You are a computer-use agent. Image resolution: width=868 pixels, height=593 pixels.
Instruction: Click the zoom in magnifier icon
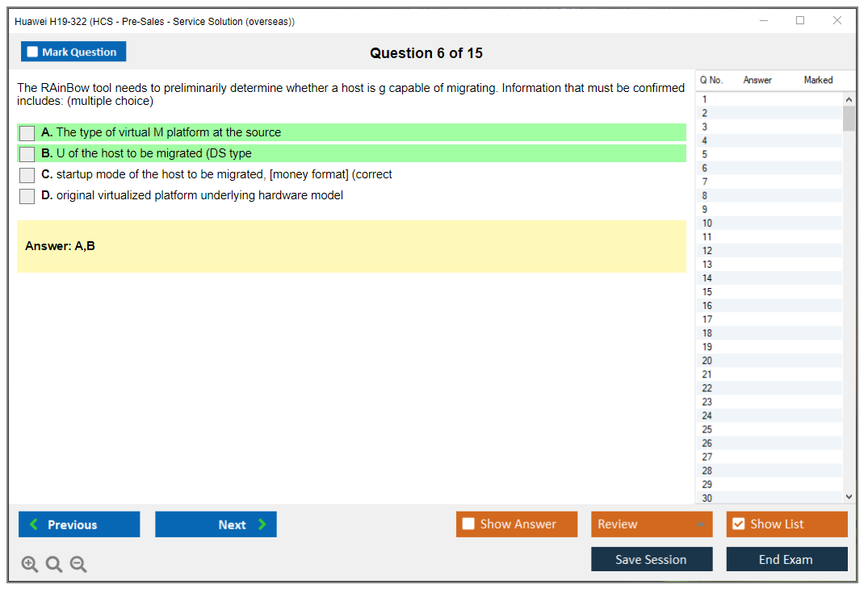pos(30,564)
